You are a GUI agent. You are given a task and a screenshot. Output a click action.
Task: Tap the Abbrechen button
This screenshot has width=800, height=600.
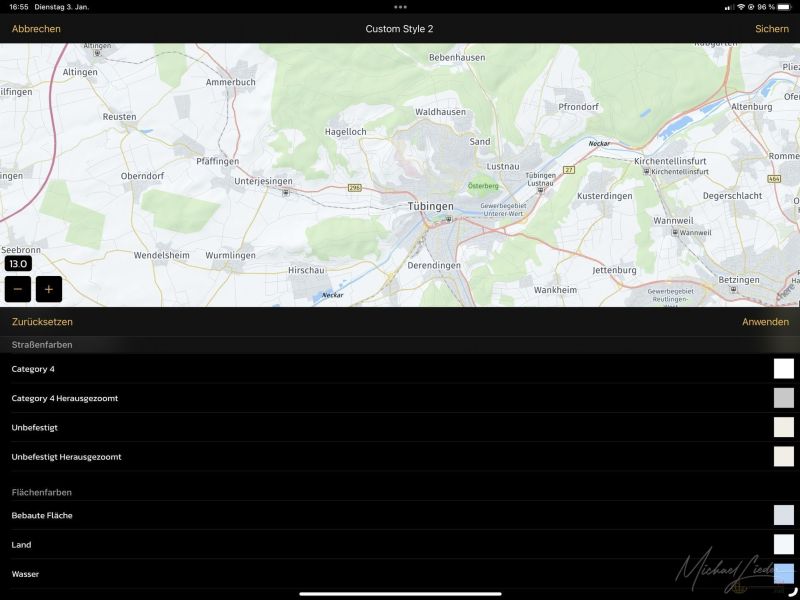pos(36,29)
